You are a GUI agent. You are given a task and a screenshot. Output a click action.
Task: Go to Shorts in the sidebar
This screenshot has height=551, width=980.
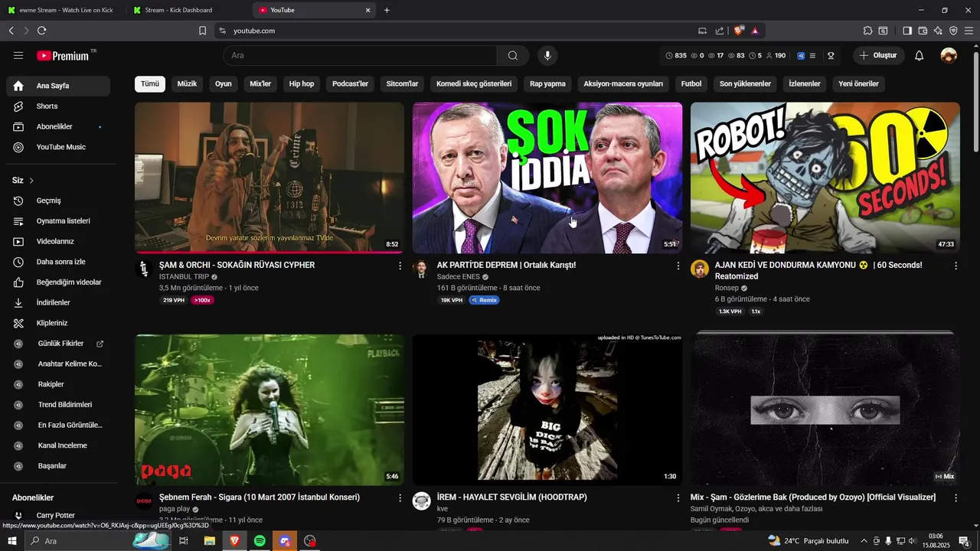tap(58, 106)
